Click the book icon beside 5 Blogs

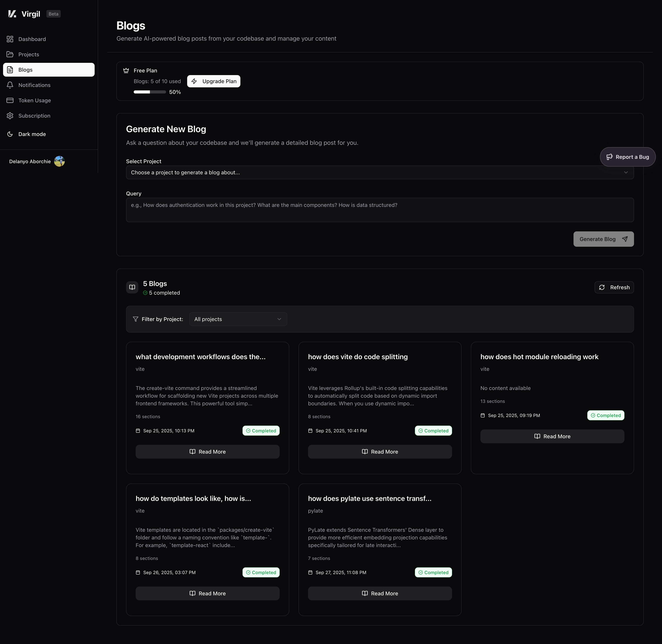pyautogui.click(x=132, y=287)
